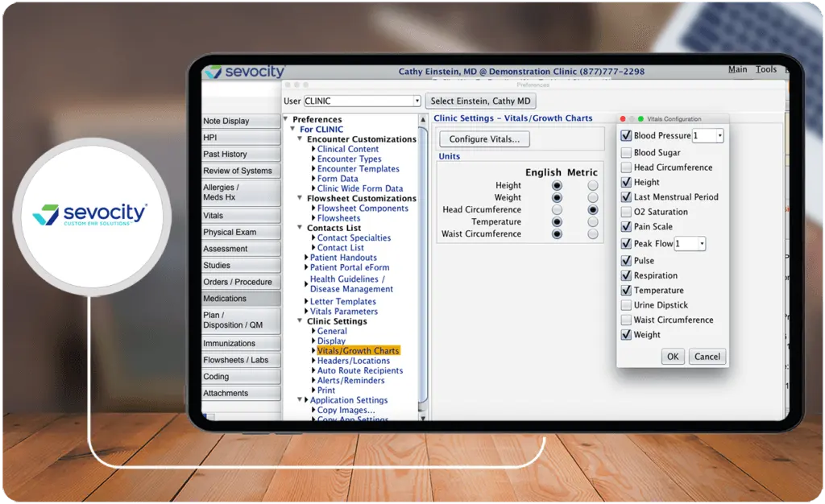The image size is (825, 504).
Task: Uncheck the Last Menstrual Period checkbox
Action: coord(626,197)
